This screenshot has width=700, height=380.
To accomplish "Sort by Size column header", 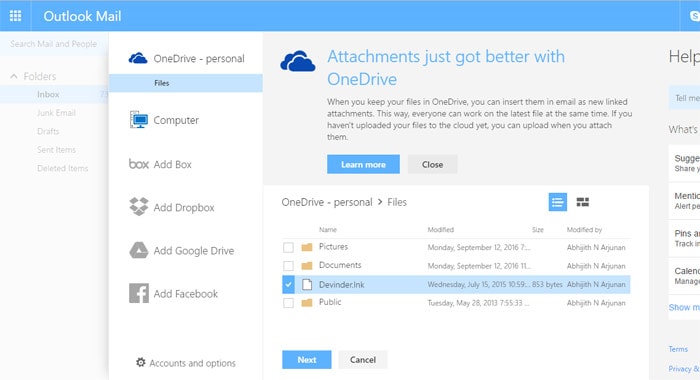I will point(538,230).
